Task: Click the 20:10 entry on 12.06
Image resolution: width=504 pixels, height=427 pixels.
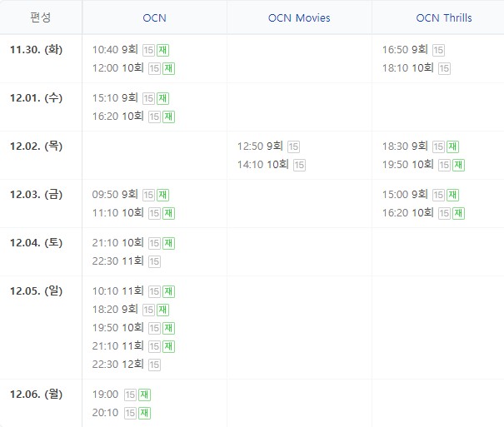Action: (x=106, y=413)
